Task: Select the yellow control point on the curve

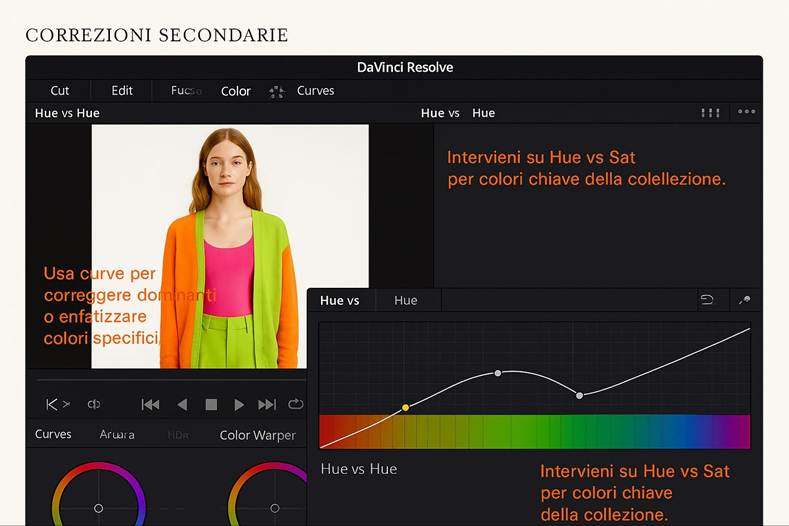Action: click(x=405, y=407)
